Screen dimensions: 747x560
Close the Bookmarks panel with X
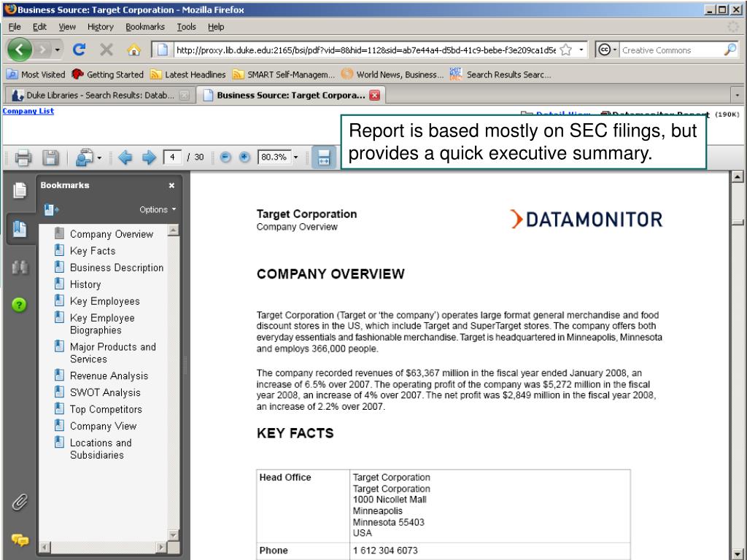click(171, 186)
